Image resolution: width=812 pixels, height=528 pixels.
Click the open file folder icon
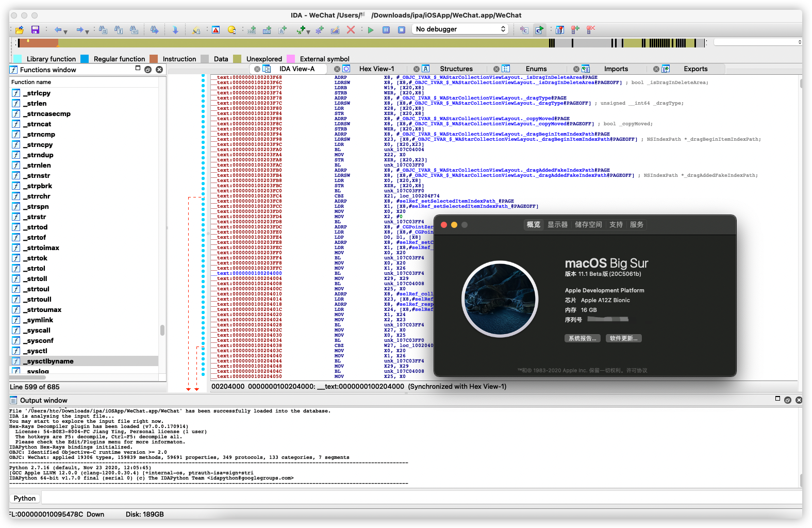pyautogui.click(x=20, y=30)
